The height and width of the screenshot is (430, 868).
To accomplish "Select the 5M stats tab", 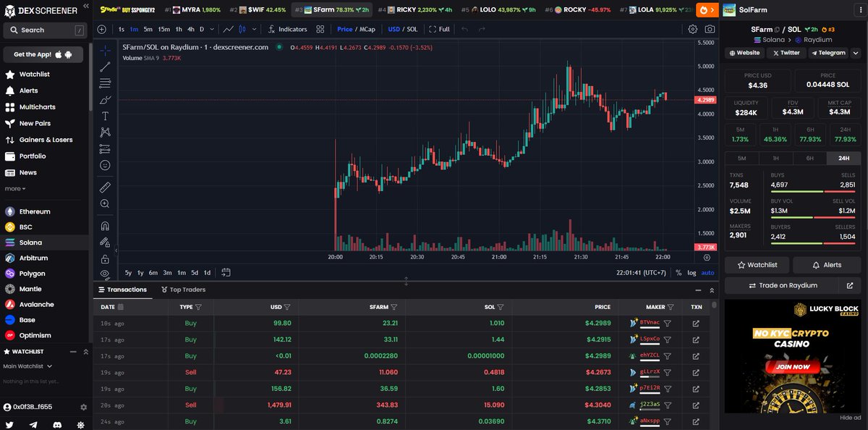I will [741, 158].
